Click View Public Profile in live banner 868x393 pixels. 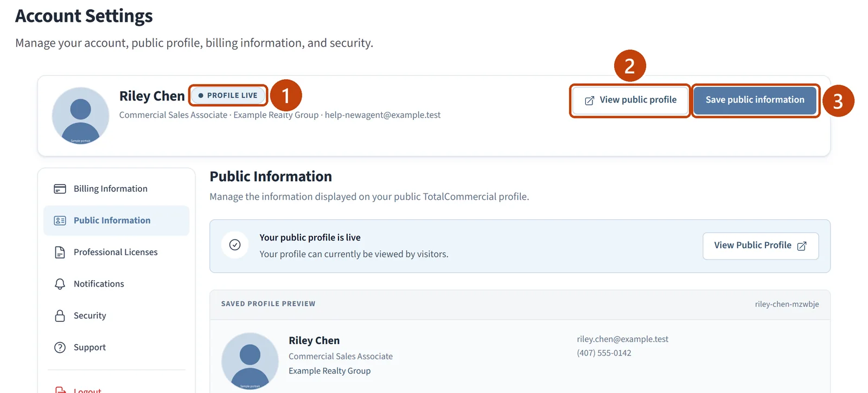click(x=761, y=246)
